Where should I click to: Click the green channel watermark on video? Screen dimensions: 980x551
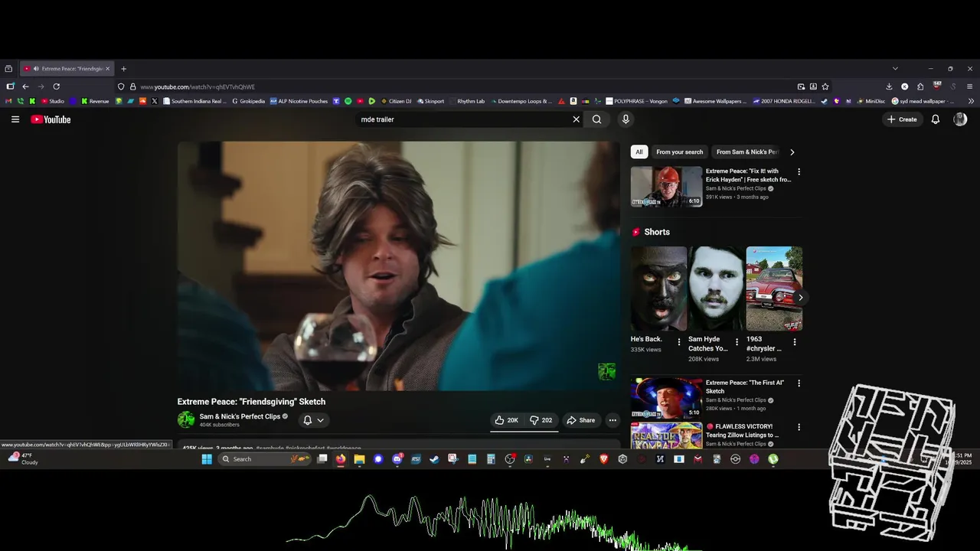point(606,372)
